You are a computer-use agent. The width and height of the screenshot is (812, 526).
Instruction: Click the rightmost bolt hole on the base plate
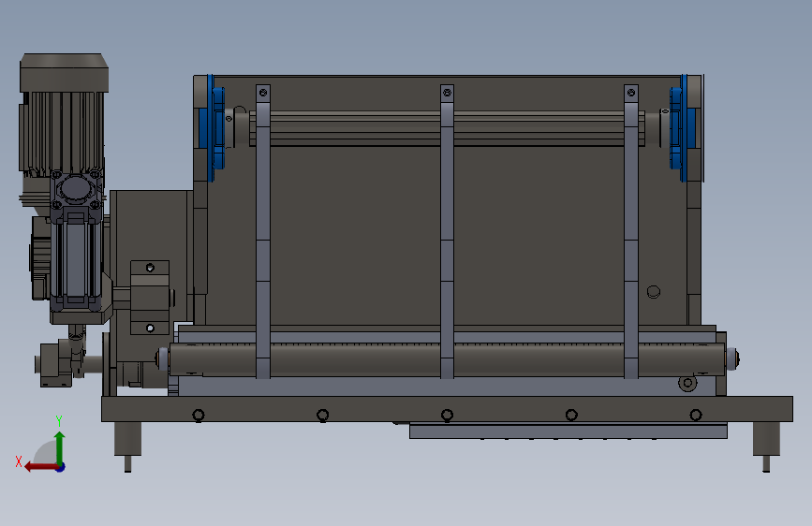click(x=696, y=416)
